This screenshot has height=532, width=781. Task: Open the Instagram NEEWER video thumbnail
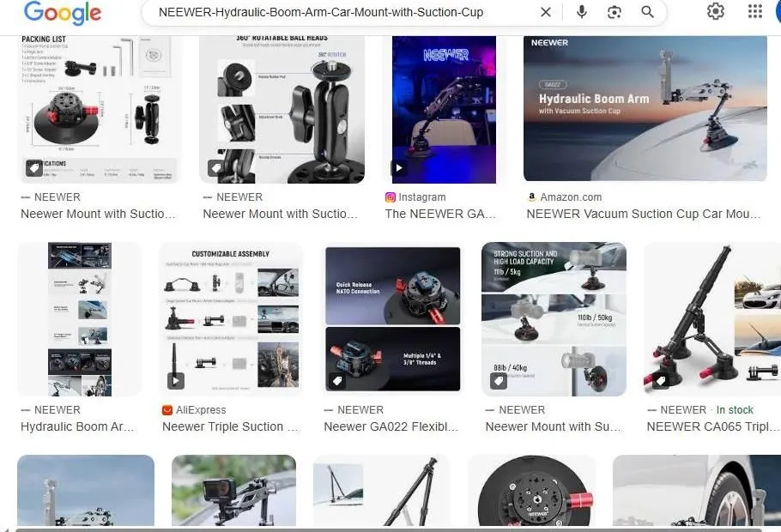pyautogui.click(x=445, y=110)
